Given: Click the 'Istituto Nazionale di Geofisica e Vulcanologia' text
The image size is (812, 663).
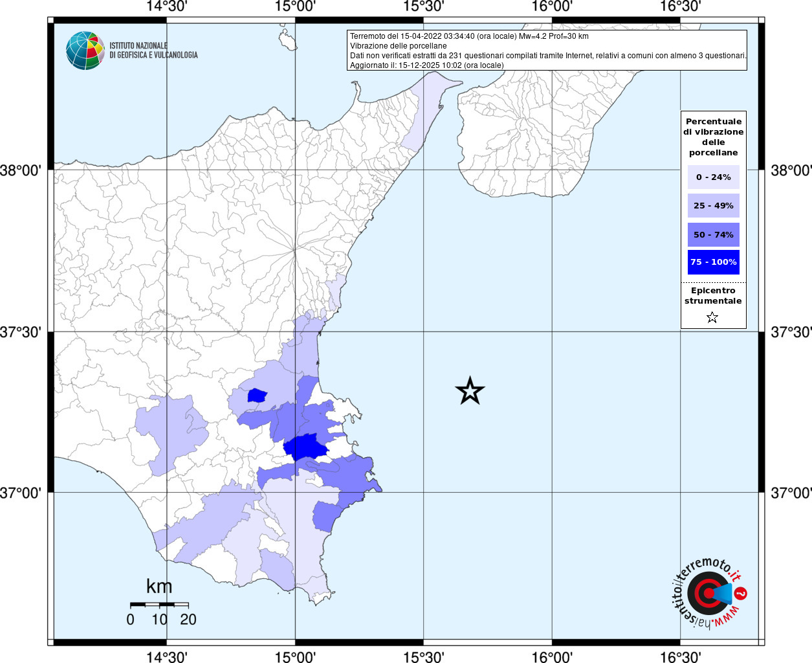Looking at the screenshot, I should coord(153,51).
